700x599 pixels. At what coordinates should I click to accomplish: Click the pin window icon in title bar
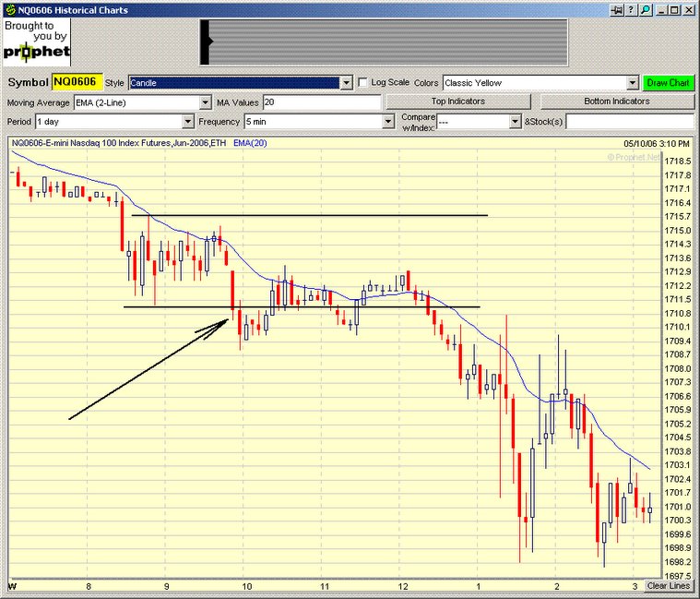tap(616, 10)
